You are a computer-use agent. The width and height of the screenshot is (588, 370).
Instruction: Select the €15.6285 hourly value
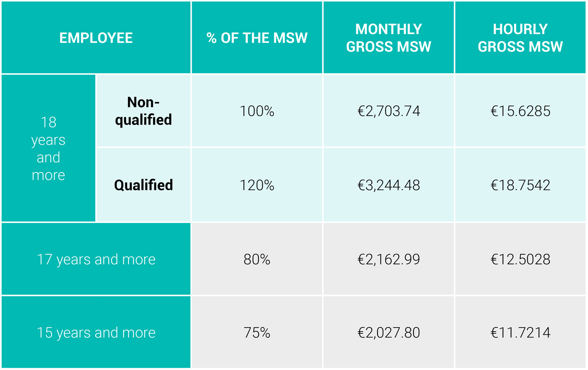pyautogui.click(x=520, y=111)
